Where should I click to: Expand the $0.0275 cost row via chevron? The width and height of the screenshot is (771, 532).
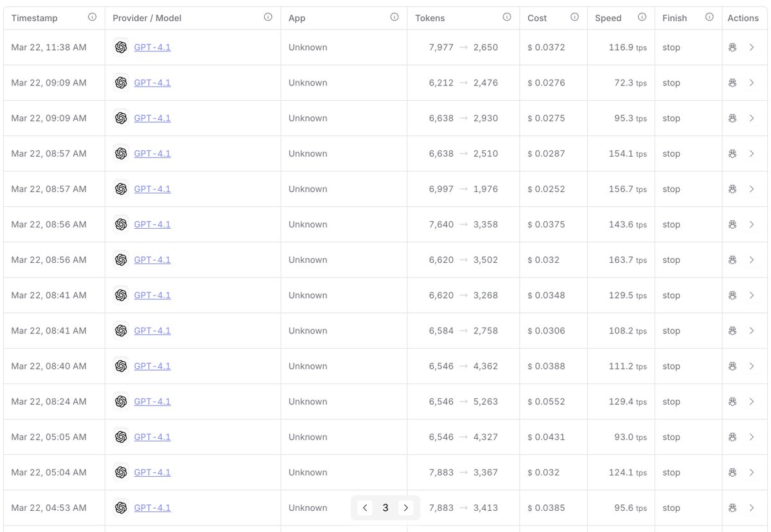[752, 118]
